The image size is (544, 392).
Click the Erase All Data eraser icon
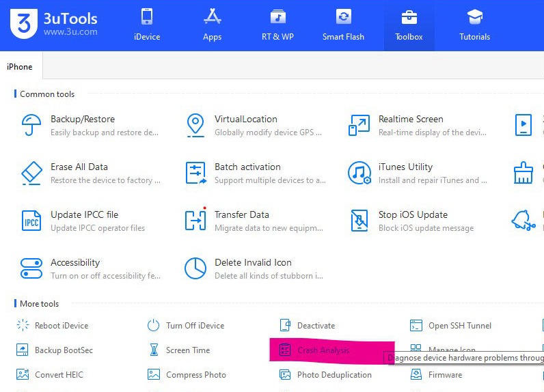coord(31,173)
